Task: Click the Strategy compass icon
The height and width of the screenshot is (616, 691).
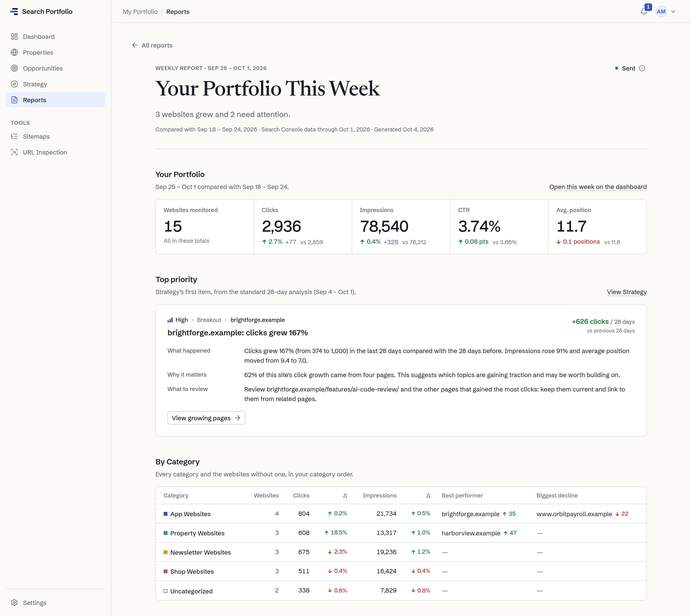Action: tap(14, 84)
